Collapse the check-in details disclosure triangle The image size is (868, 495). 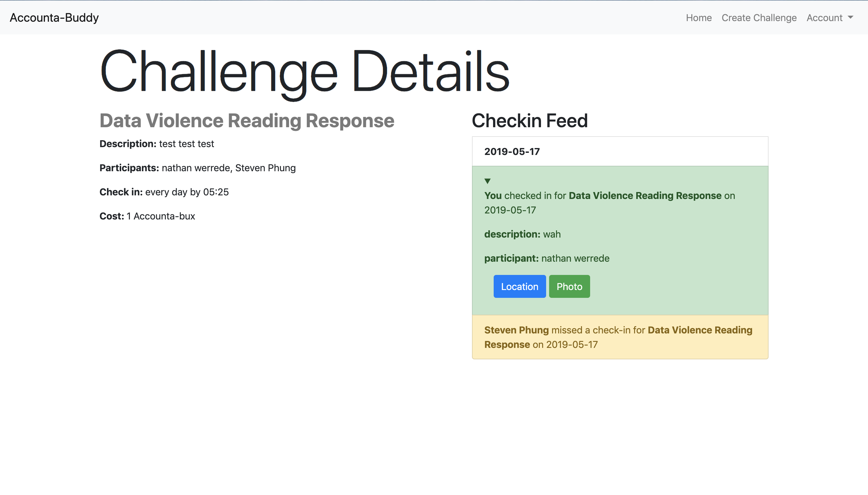pyautogui.click(x=487, y=181)
